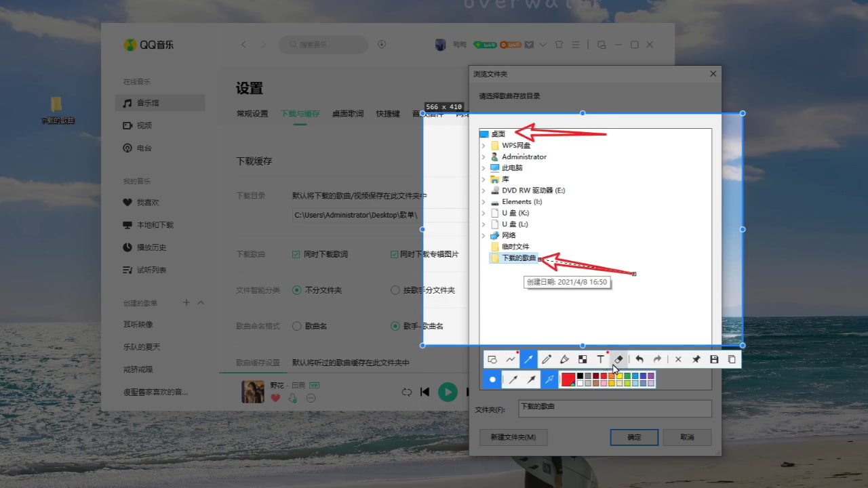This screenshot has height=488, width=868.
Task: Select 歌曲名 naming format radio
Action: click(x=296, y=326)
